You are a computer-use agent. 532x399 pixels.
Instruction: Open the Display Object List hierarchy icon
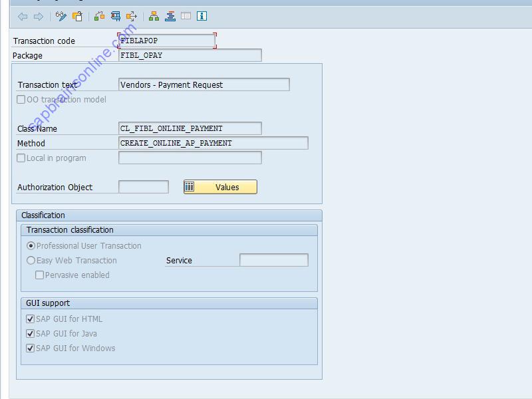(x=154, y=16)
